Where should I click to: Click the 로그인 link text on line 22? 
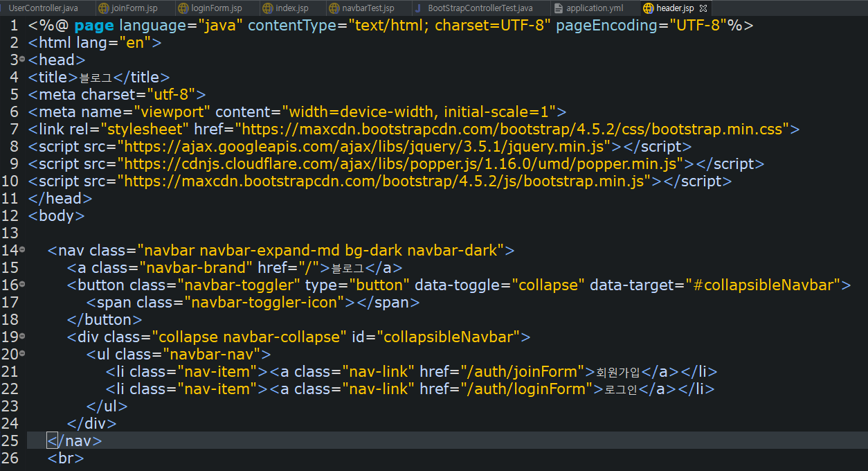tap(620, 390)
